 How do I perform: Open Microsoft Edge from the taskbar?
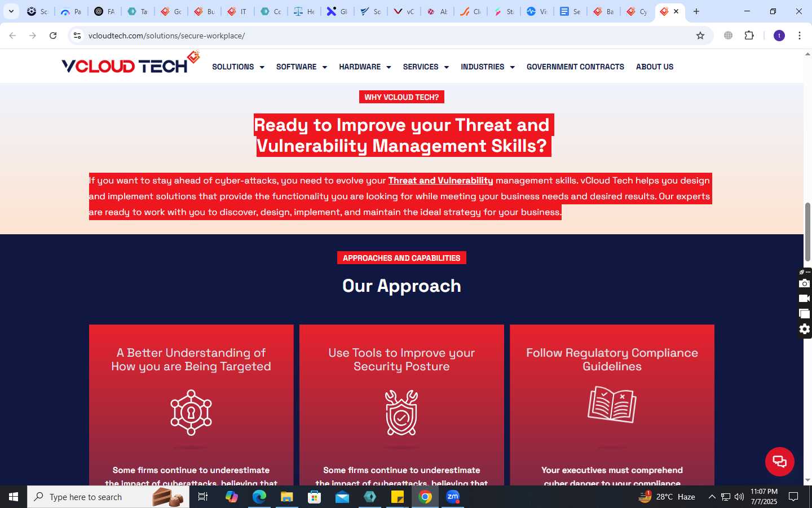click(x=259, y=497)
